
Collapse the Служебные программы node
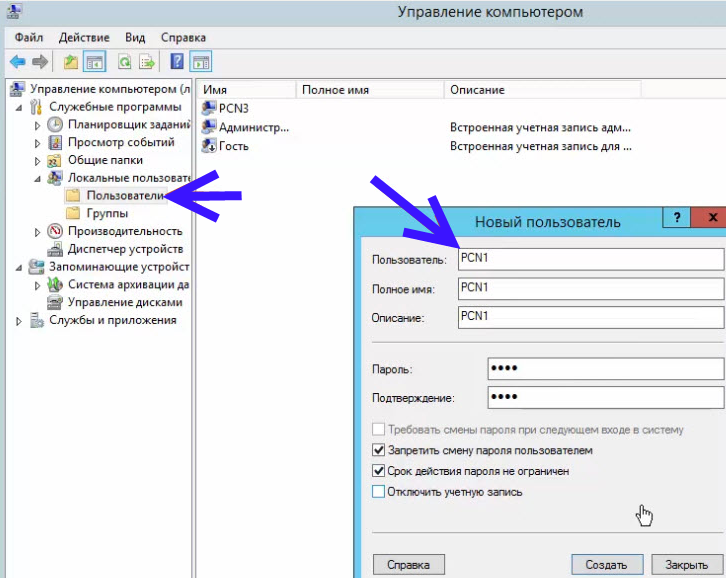pyautogui.click(x=19, y=108)
